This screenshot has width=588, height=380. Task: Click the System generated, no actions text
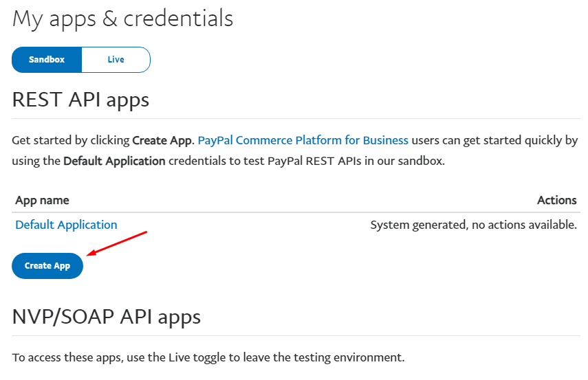coord(473,225)
